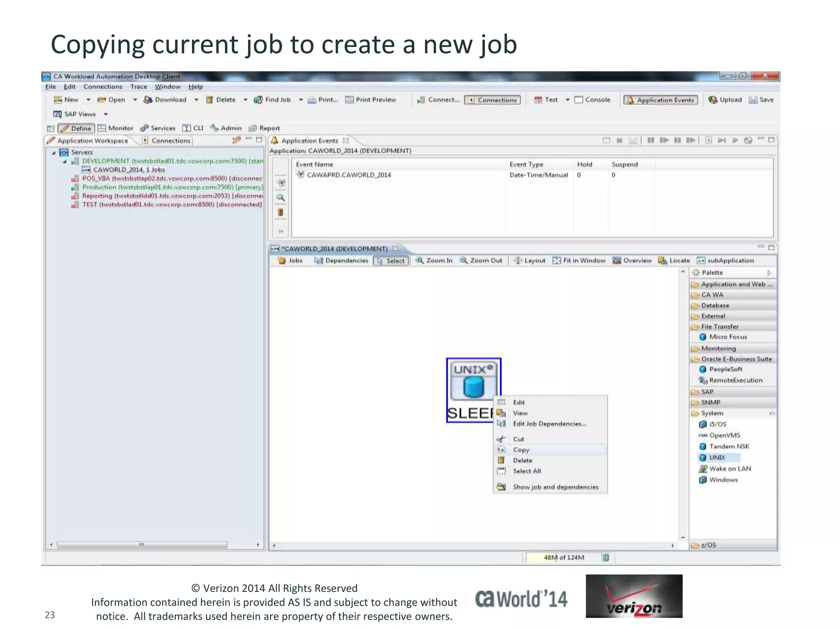
Task: Select the CAWORLD_2014, 1 Jobs tree item
Action: point(129,170)
